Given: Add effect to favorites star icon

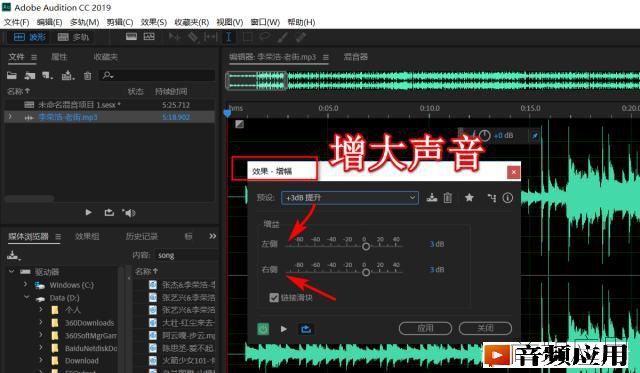Looking at the screenshot, I should [469, 198].
